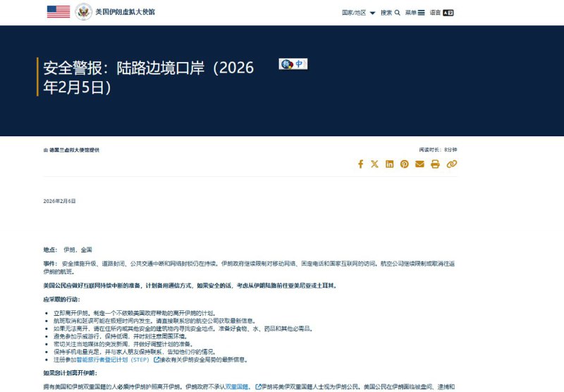Expand the 国家/地区 dropdown
564x392 pixels.
click(358, 13)
